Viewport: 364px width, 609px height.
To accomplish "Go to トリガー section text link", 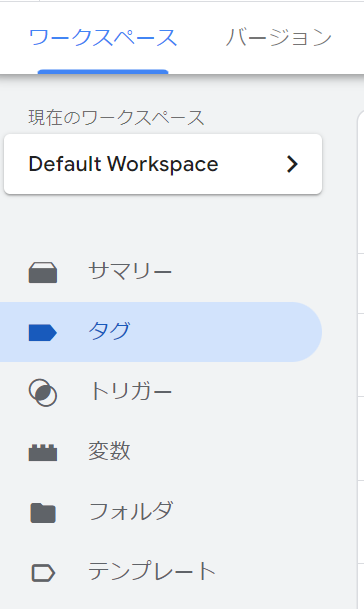I will click(x=130, y=391).
